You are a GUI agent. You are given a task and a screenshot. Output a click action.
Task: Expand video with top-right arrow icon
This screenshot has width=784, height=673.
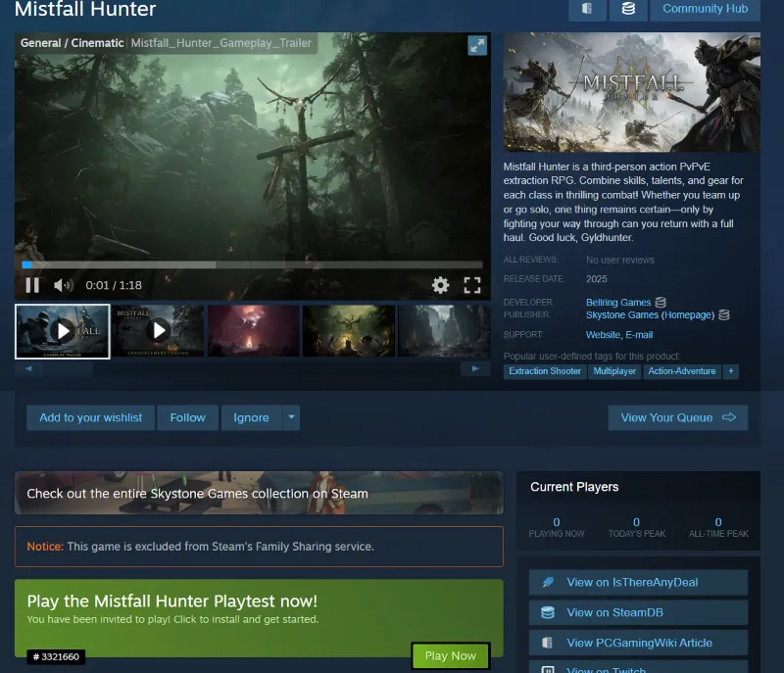pyautogui.click(x=477, y=45)
